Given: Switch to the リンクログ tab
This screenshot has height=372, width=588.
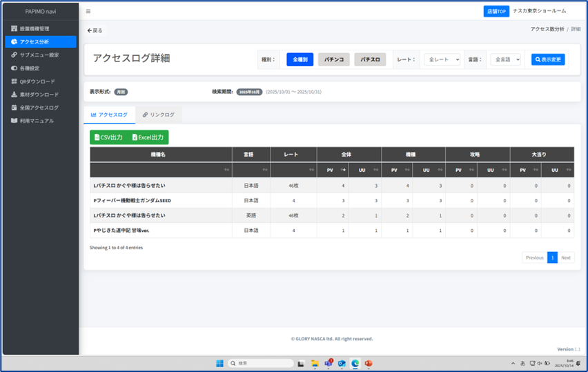Looking at the screenshot, I should click(159, 115).
